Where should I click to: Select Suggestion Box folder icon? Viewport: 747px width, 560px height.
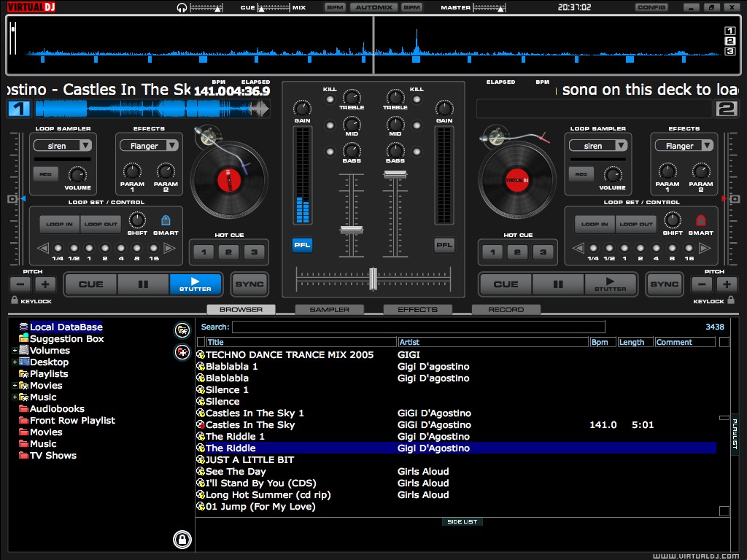point(24,339)
